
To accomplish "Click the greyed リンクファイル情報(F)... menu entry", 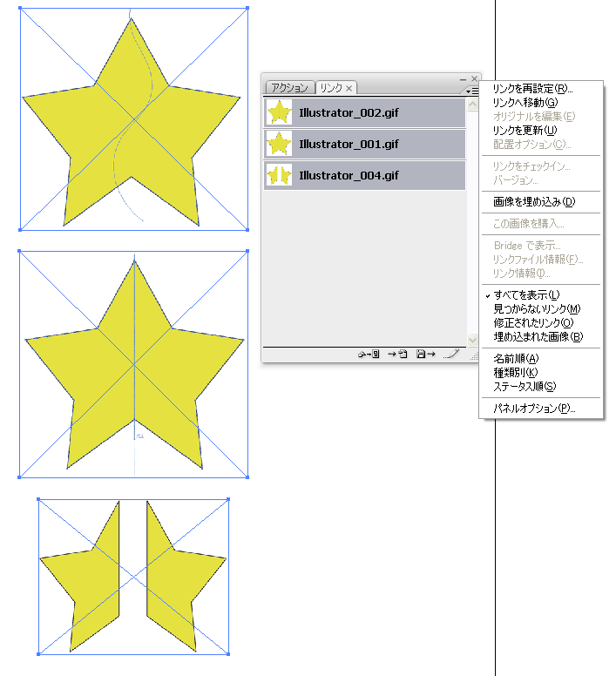I will [538, 260].
